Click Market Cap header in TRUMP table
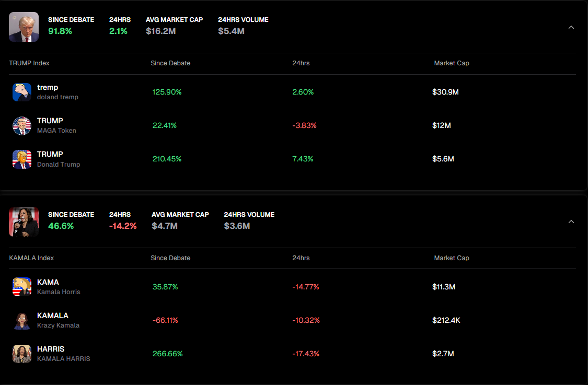The width and height of the screenshot is (588, 385). coord(452,63)
